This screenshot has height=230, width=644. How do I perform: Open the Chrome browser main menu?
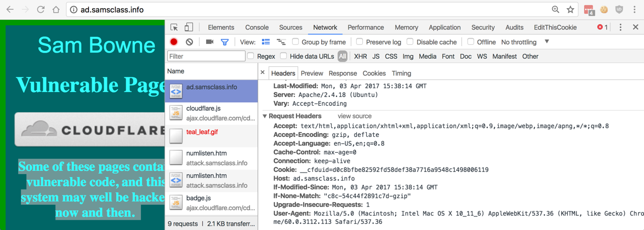coord(635,10)
